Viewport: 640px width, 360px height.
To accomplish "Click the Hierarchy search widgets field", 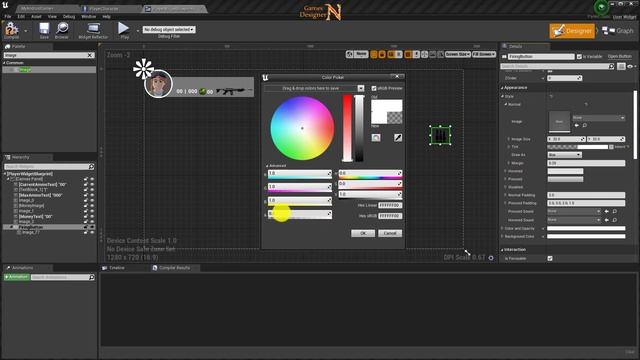I will click(46, 167).
